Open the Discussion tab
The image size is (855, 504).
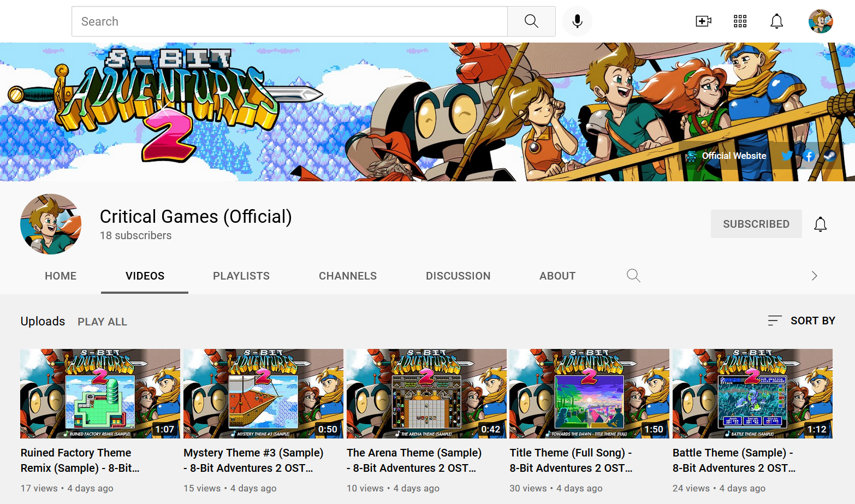point(458,276)
